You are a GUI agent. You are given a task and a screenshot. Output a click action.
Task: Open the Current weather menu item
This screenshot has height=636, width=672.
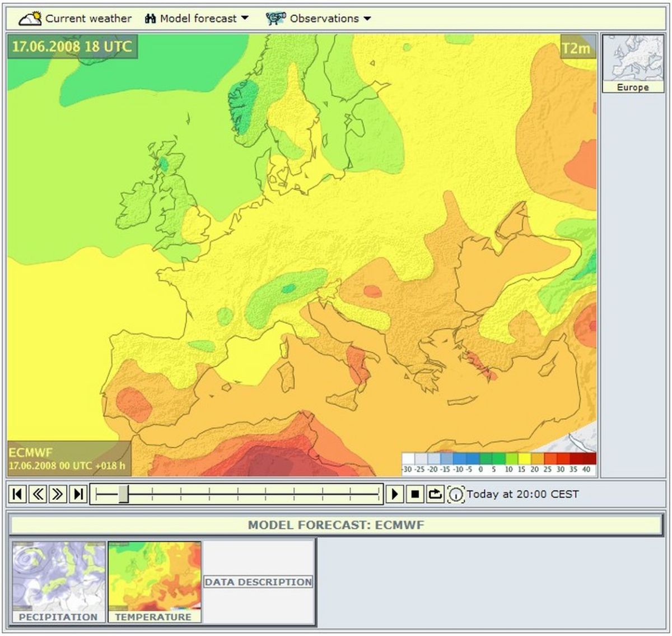point(88,18)
